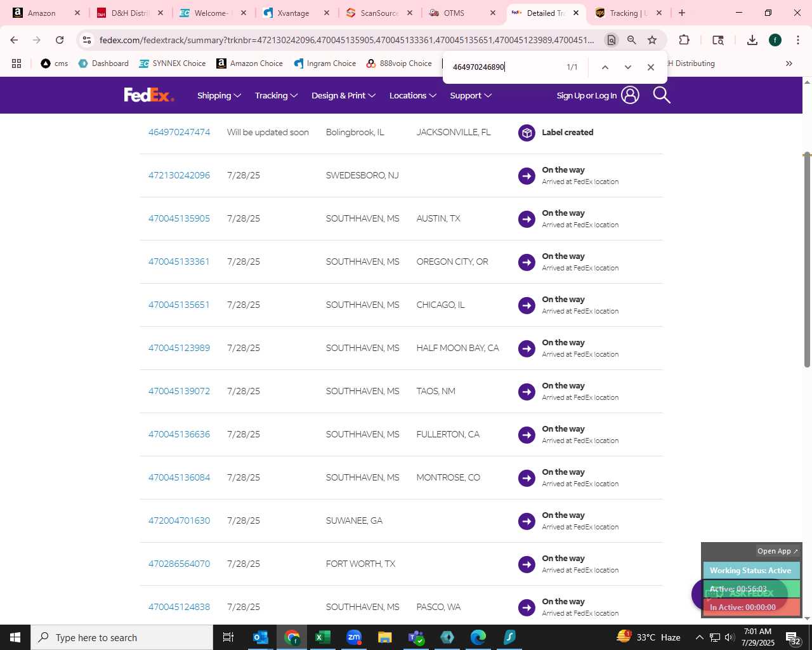Image resolution: width=812 pixels, height=650 pixels.
Task: Open Microsoft Teams from the taskbar
Action: tap(416, 637)
